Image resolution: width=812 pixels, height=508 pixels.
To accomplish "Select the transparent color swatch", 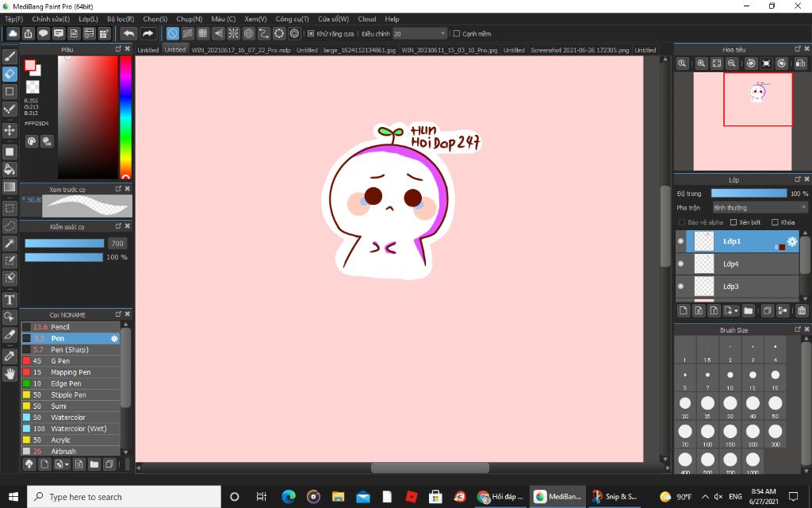I will [x=33, y=87].
